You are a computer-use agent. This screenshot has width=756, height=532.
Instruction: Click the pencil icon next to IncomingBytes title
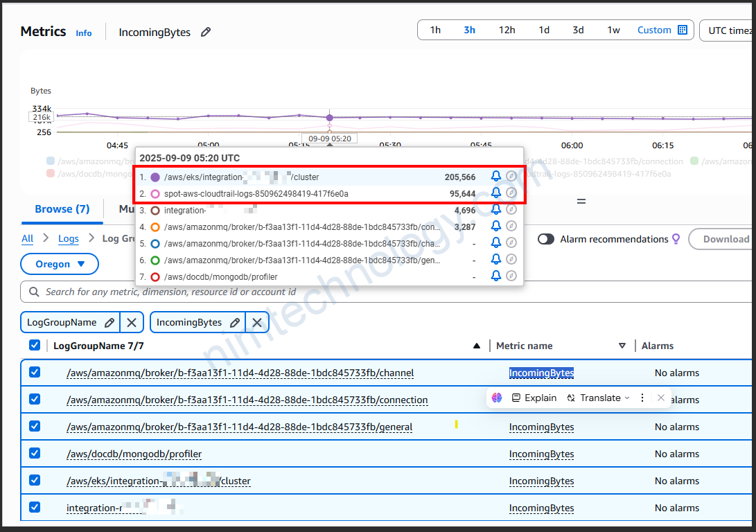206,33
